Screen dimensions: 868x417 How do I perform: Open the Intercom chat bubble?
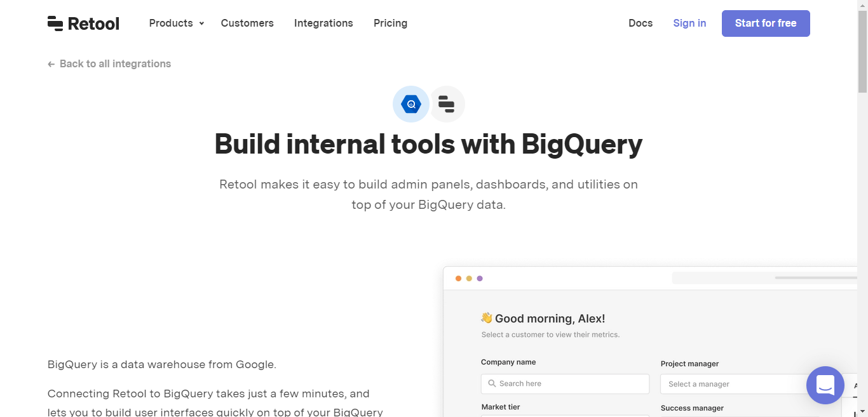[x=825, y=385]
